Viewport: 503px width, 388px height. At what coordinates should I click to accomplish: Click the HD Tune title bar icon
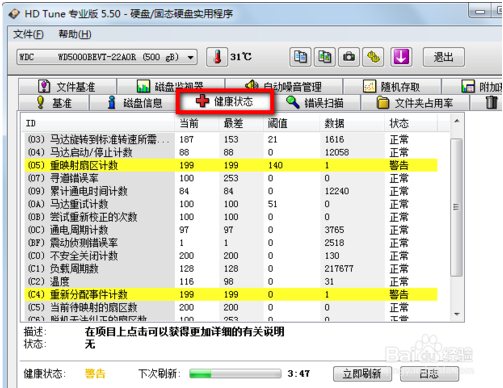14,14
